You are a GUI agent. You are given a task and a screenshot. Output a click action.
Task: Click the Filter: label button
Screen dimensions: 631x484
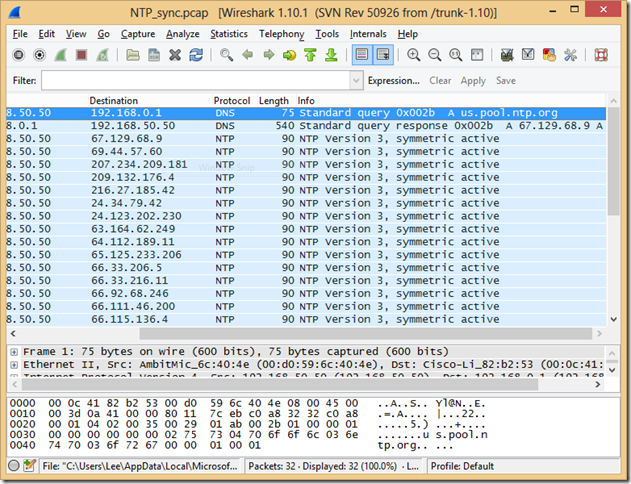(x=25, y=80)
